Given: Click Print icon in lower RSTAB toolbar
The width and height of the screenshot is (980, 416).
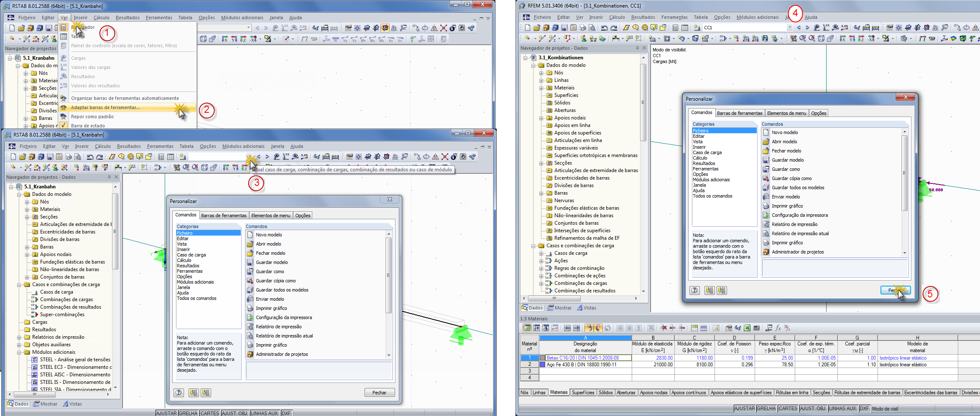Looking at the screenshot, I should pos(68,157).
